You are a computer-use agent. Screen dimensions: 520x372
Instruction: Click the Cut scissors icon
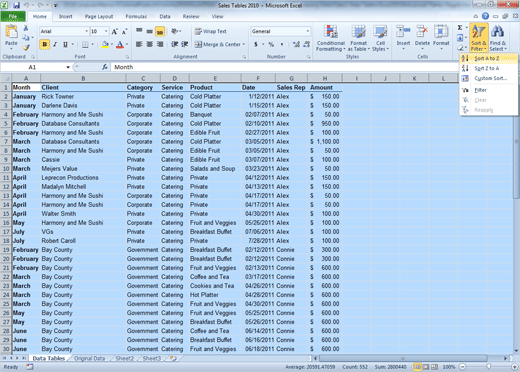26,28
